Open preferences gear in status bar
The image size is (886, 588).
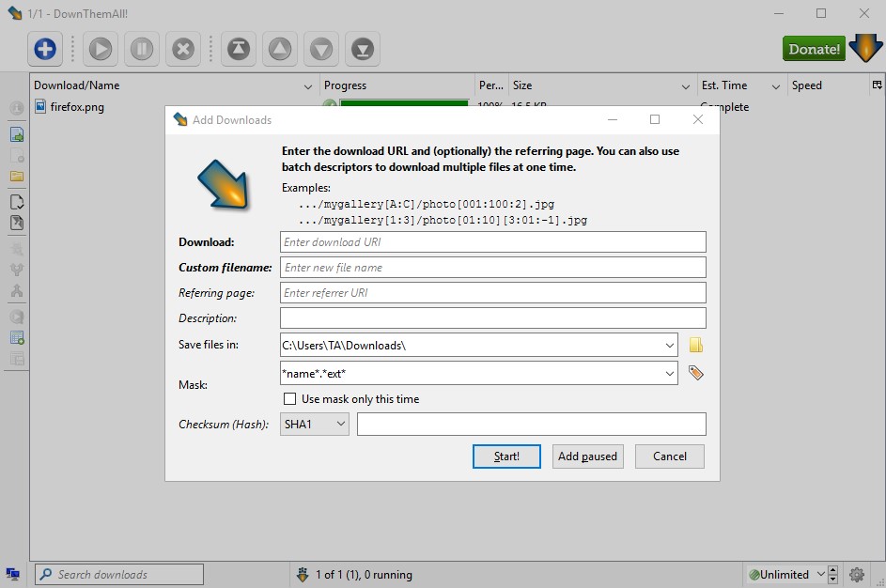856,574
